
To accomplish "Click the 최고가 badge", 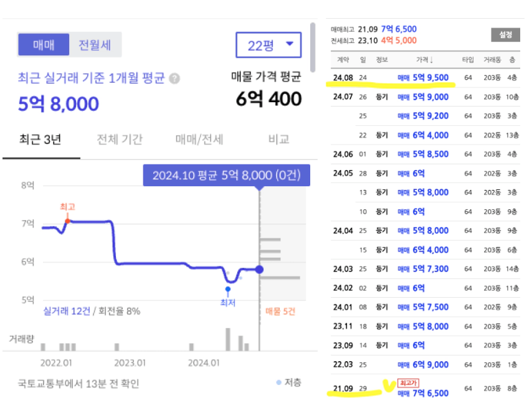I will pos(408,383).
